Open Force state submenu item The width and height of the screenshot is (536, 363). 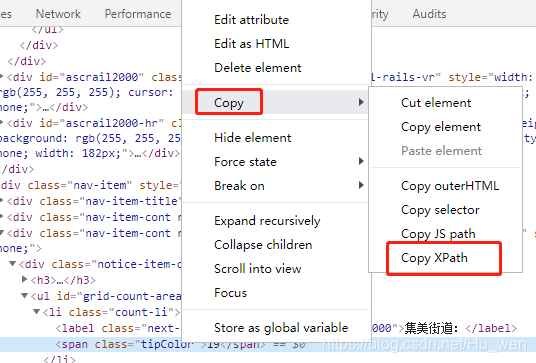[x=245, y=162]
